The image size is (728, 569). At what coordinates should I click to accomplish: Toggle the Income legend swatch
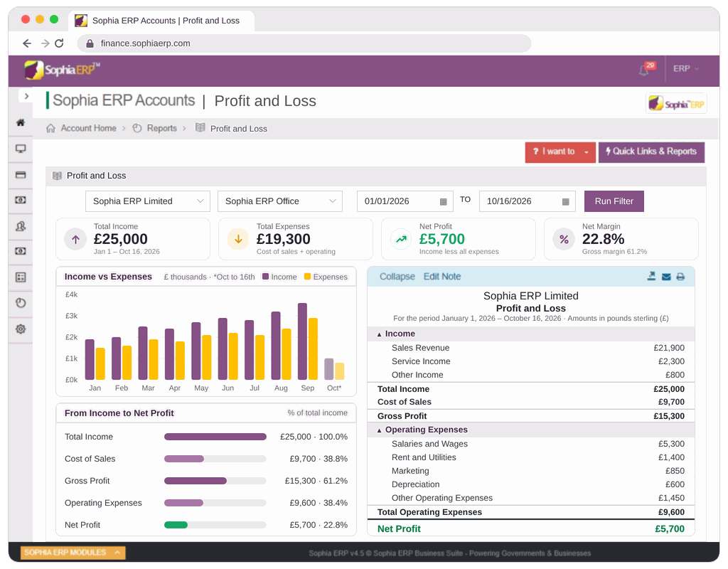(x=266, y=277)
